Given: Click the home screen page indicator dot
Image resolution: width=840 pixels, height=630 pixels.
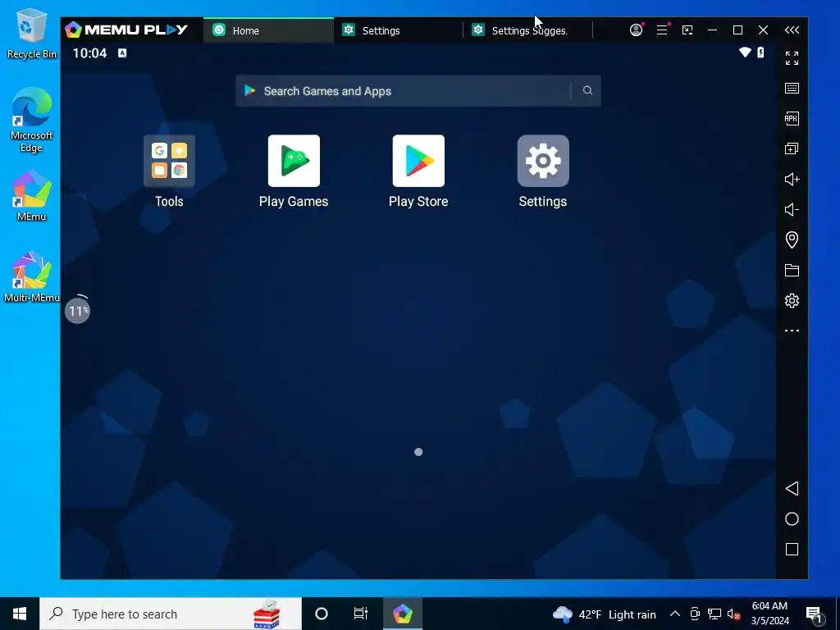Looking at the screenshot, I should pyautogui.click(x=418, y=452).
